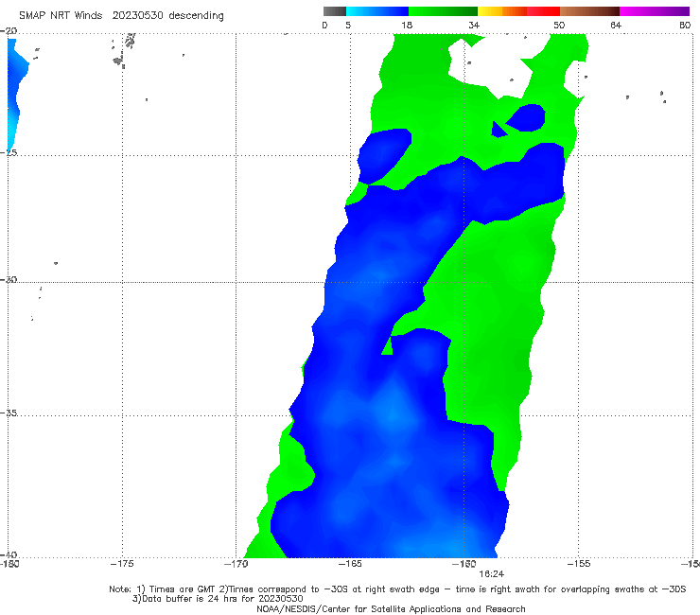Click the green segment of the color bar
This screenshot has width=700, height=615.
pyautogui.click(x=443, y=11)
